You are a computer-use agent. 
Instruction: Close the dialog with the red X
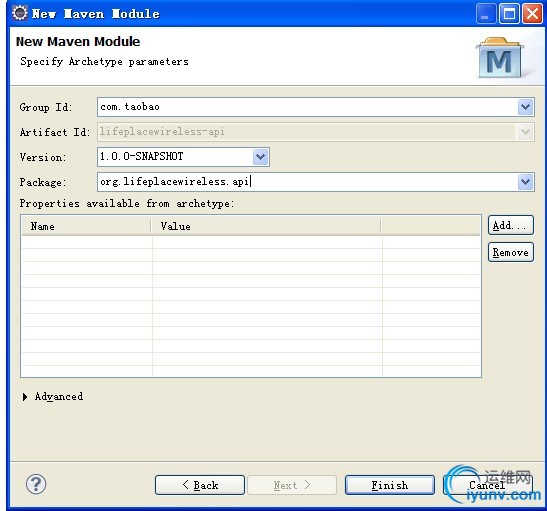coord(532,14)
